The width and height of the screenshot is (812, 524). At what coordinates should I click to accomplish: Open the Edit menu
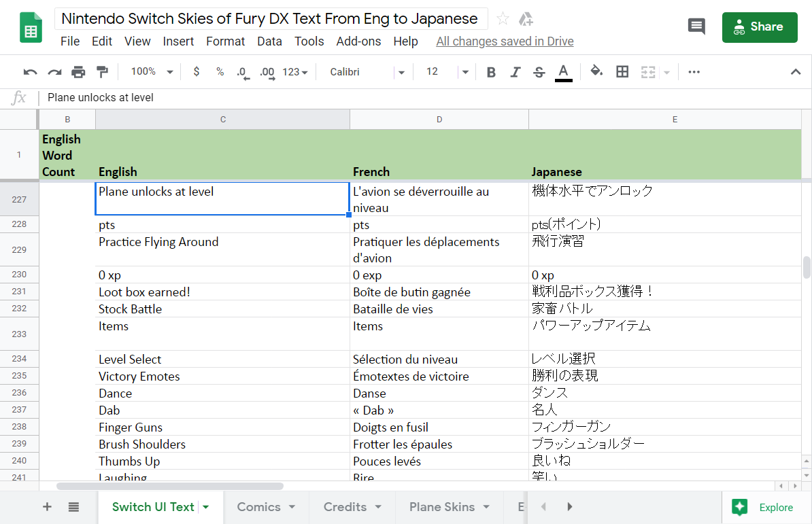coord(102,41)
